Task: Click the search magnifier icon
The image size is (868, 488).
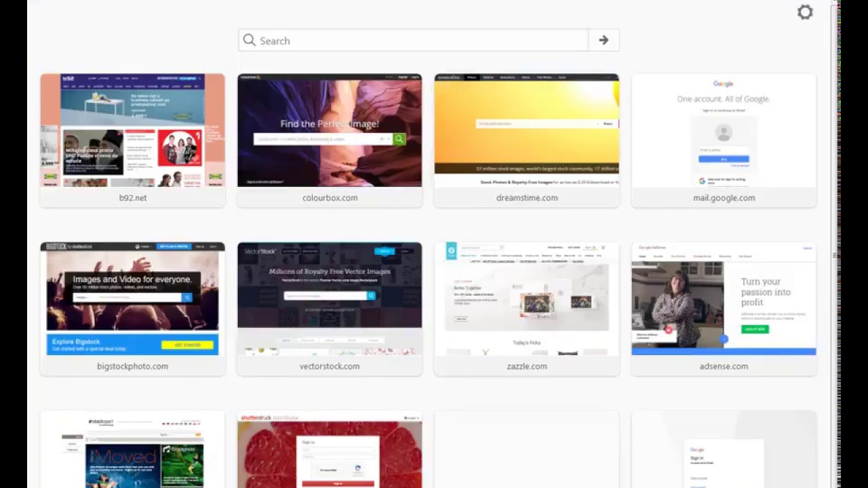Action: (x=250, y=41)
